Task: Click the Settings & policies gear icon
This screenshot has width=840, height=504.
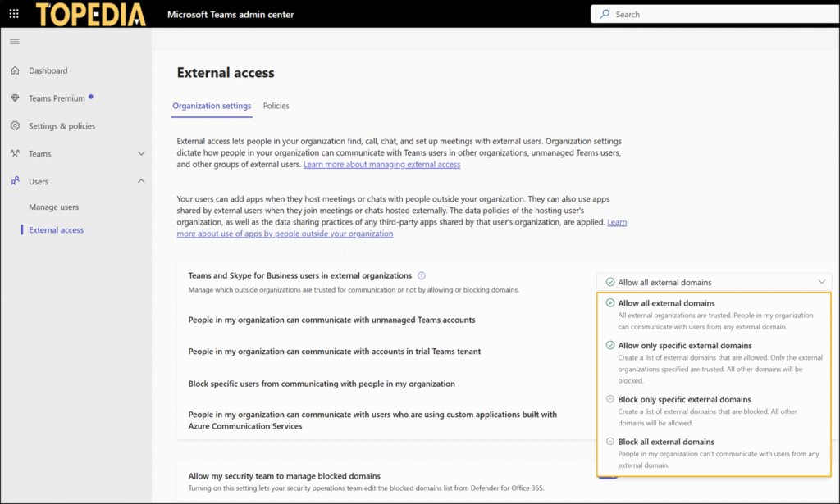Action: coord(15,126)
